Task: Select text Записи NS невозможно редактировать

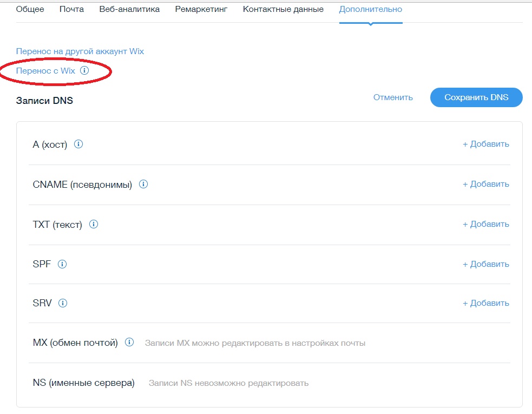Action: point(229,383)
